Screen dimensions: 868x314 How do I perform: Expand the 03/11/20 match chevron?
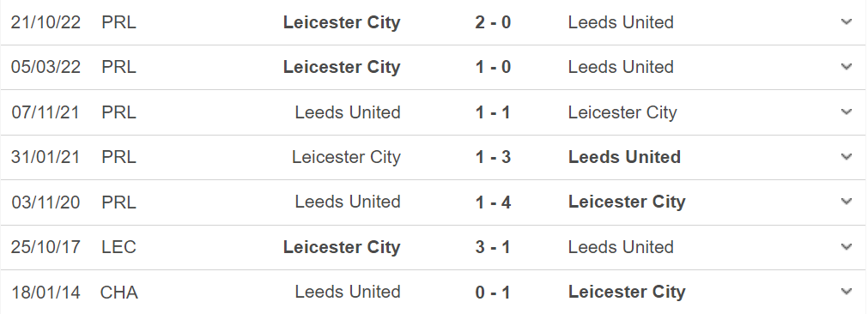[846, 202]
